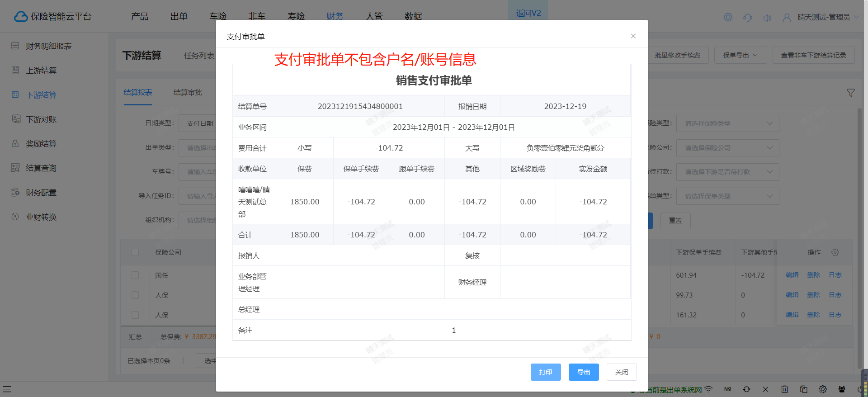
Task: Click the refresh icon in bottom bar
Action: 746,389
